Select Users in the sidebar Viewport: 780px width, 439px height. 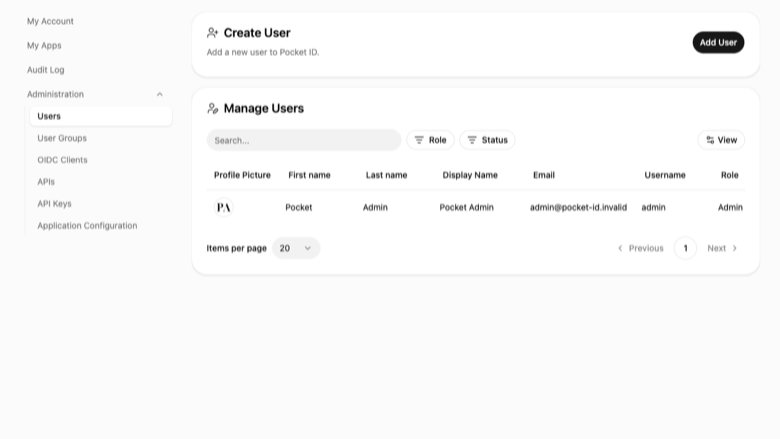[101, 116]
